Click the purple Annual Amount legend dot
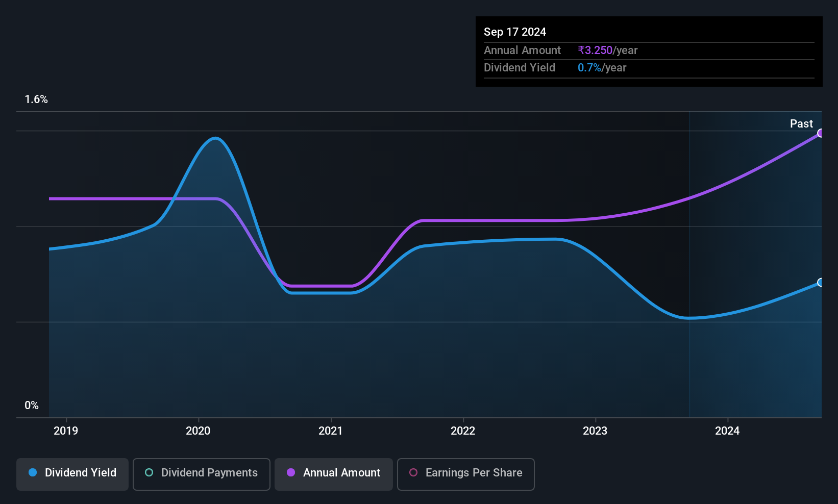Viewport: 838px width, 504px height. pyautogui.click(x=291, y=472)
